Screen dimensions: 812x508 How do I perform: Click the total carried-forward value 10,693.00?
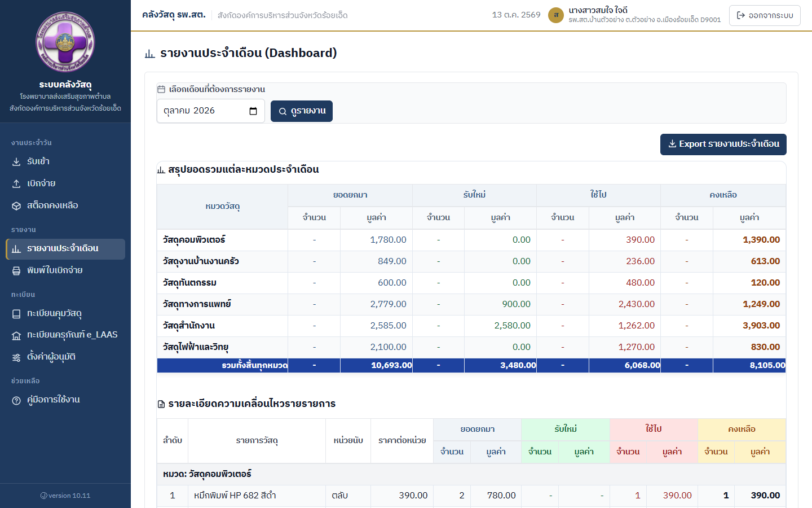pos(391,366)
